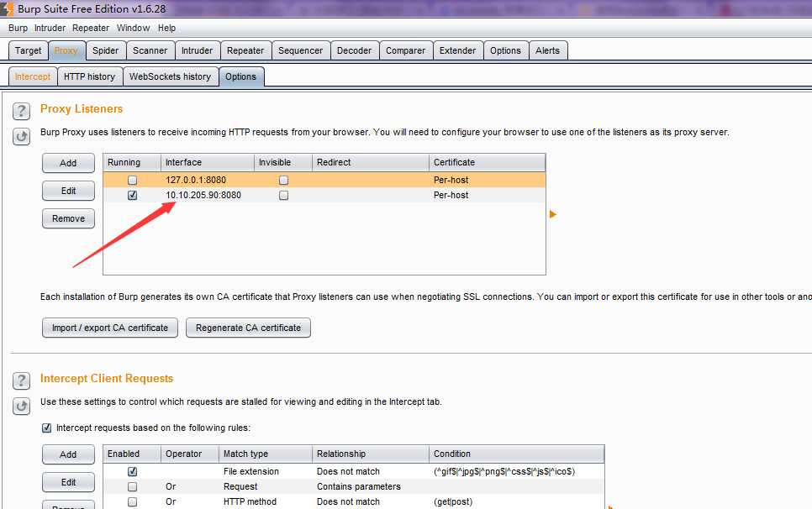The height and width of the screenshot is (509, 812).
Task: Click Remove in Proxy Listeners
Action: point(68,218)
